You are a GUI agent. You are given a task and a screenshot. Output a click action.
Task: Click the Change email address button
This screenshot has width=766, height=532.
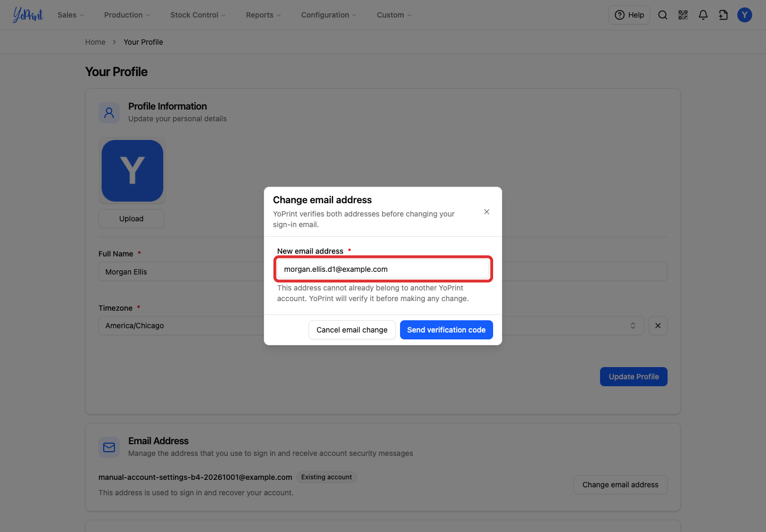point(620,485)
